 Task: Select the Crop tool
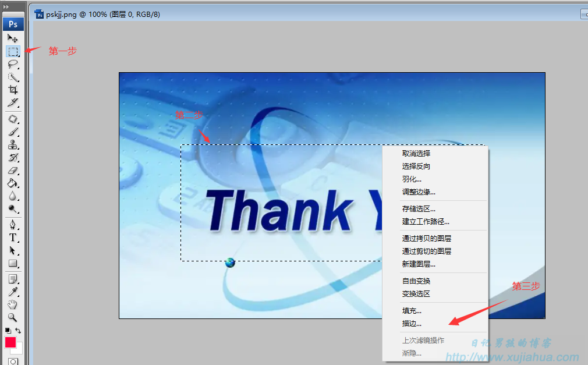13,90
